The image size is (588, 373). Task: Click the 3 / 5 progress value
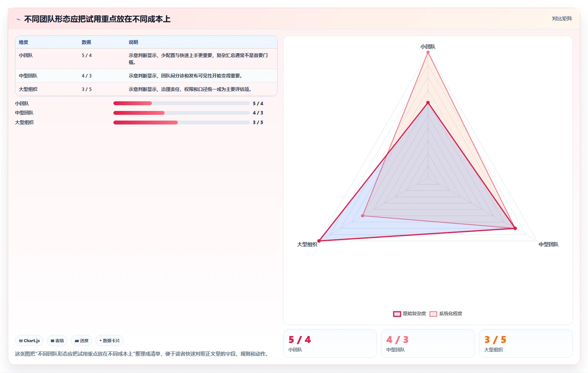258,123
